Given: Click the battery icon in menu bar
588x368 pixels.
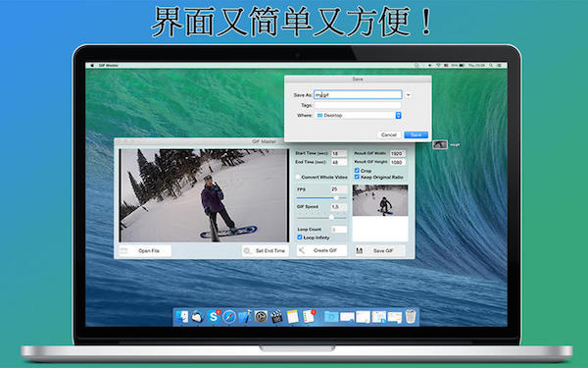Looking at the screenshot, I should [x=462, y=66].
